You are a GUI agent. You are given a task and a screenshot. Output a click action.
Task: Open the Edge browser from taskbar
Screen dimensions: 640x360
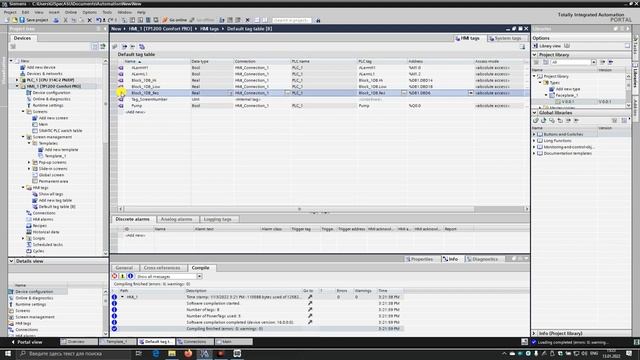[156, 353]
